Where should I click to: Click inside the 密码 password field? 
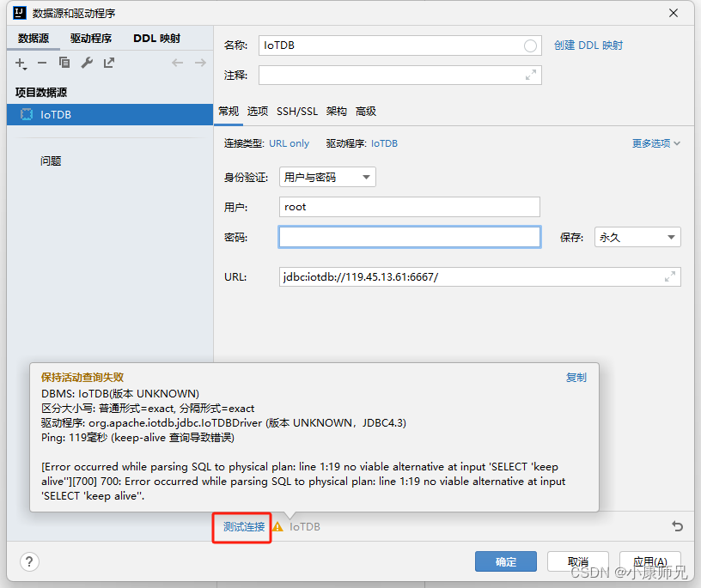(409, 237)
